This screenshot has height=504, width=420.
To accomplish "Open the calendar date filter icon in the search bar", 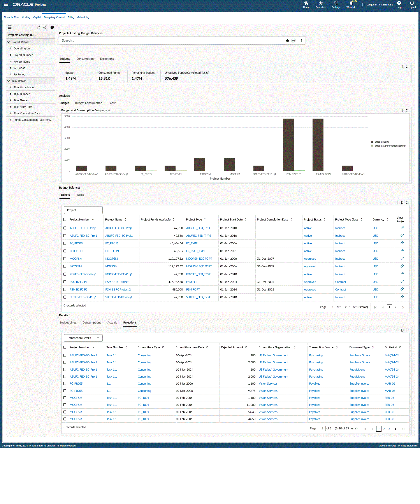I will (x=293, y=40).
